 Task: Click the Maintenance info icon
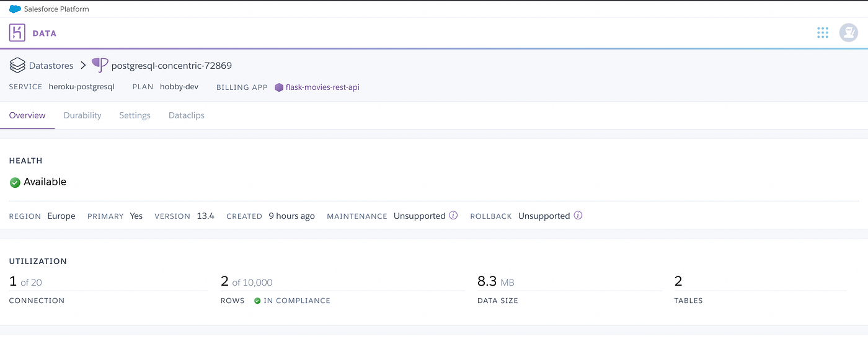(x=453, y=216)
